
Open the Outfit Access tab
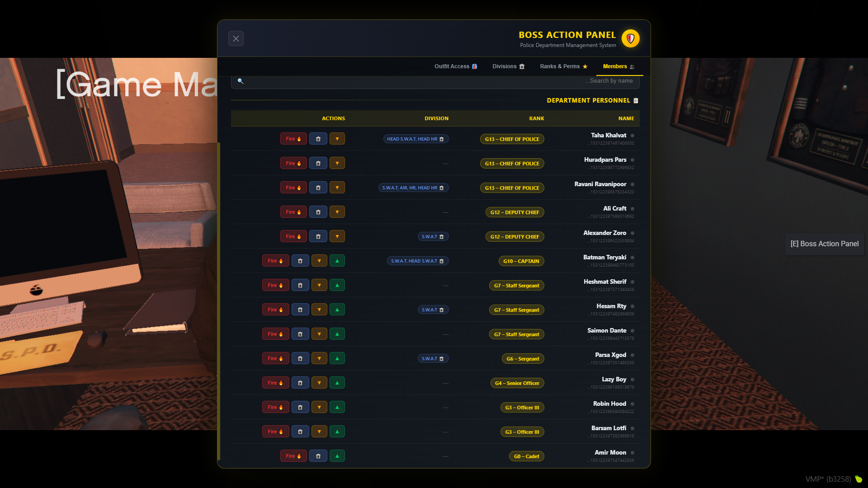[456, 66]
